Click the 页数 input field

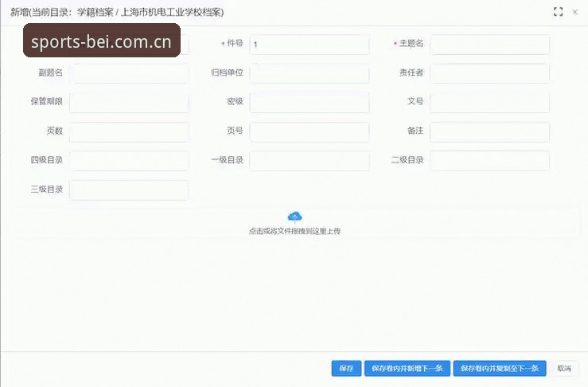[129, 131]
